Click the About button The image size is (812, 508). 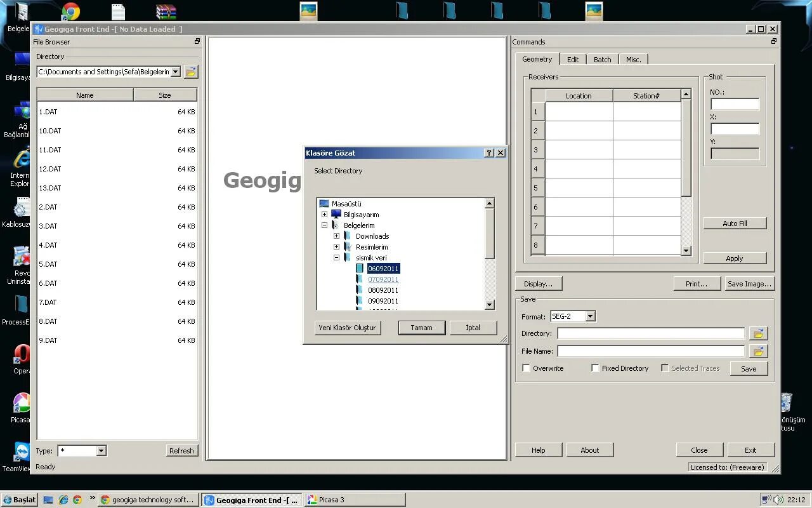coord(590,450)
